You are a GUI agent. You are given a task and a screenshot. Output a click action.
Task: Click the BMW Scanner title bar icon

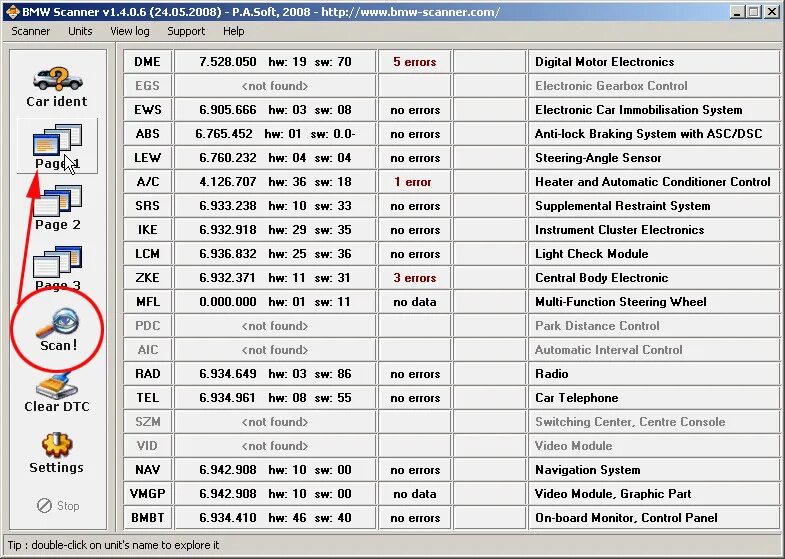(x=12, y=12)
